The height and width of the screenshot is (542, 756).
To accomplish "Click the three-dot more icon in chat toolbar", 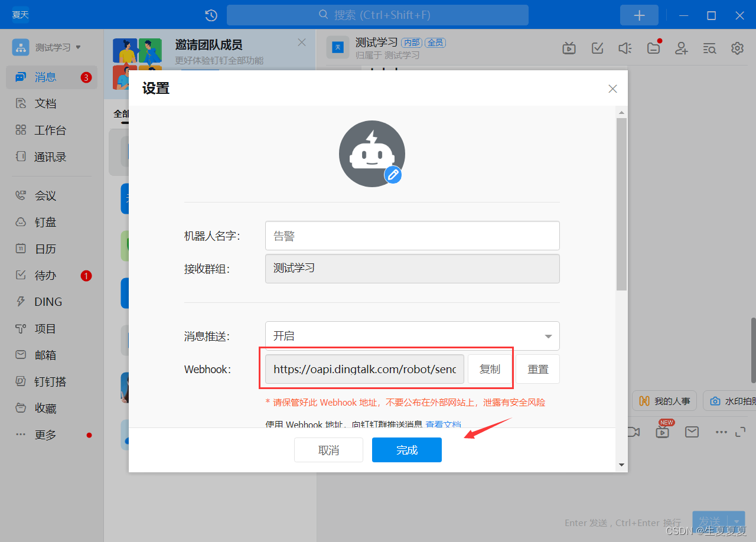I will [721, 432].
